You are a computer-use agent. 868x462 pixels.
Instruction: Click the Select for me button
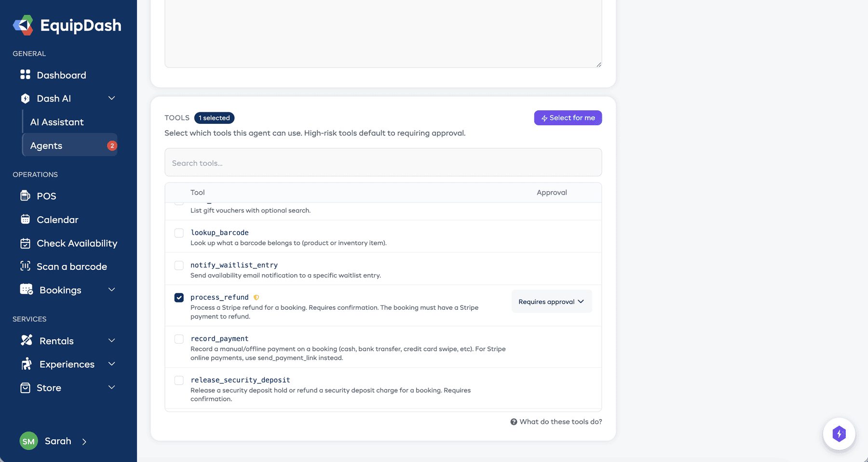pyautogui.click(x=568, y=118)
